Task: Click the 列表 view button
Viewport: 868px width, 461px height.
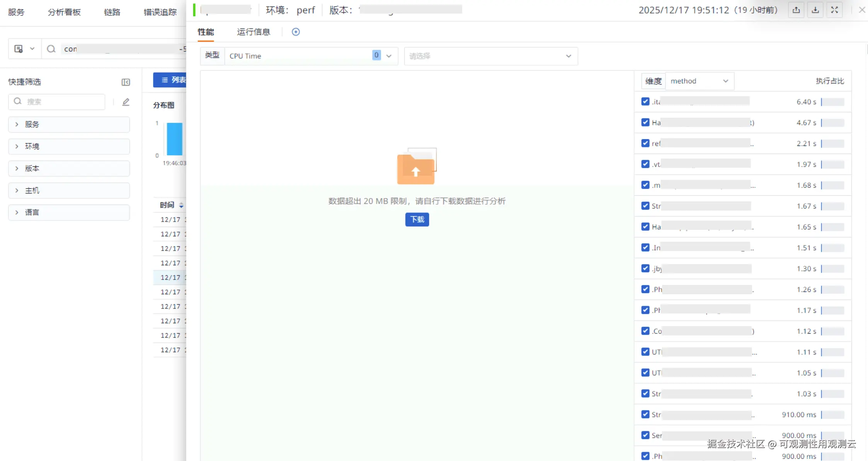Action: pos(171,80)
